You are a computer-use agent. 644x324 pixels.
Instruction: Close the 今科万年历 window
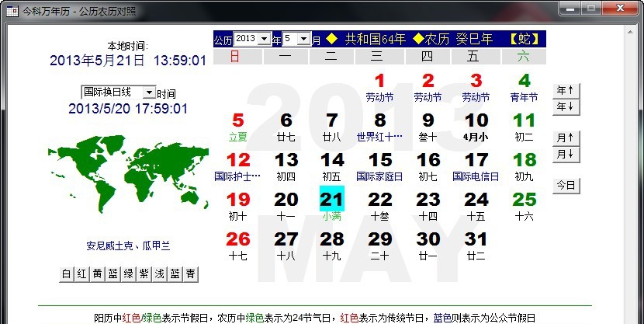[x=620, y=9]
